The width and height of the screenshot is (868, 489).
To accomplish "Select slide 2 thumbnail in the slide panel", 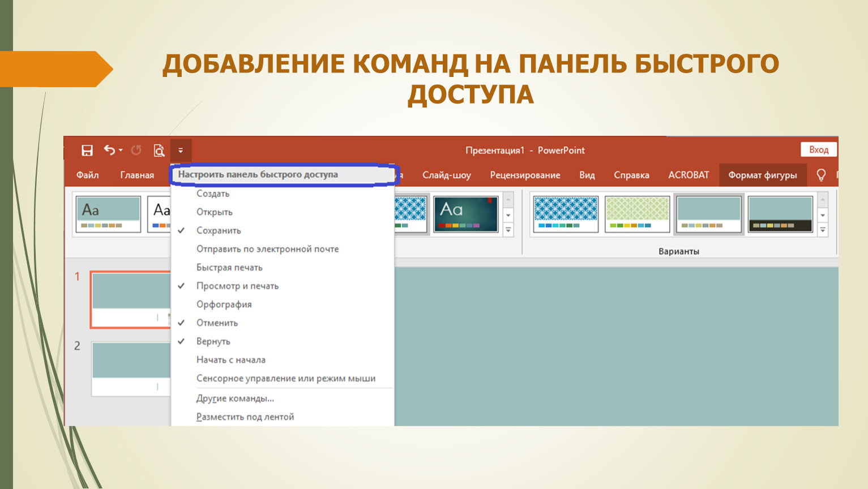I will tap(131, 368).
